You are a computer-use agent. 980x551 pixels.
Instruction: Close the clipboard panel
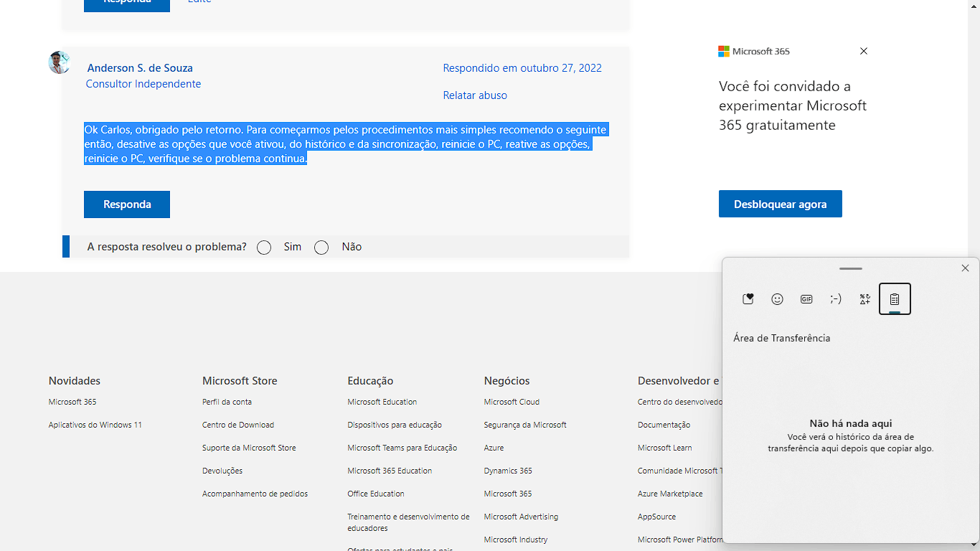(x=965, y=268)
